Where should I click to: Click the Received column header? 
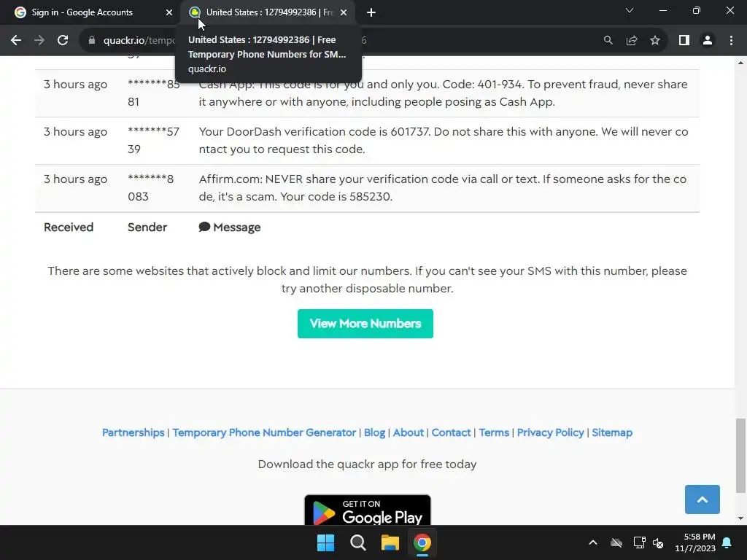tap(69, 227)
